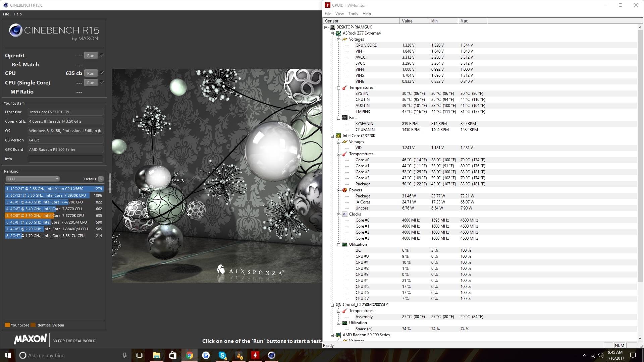Screen dimensions: 644x362
Task: Open the Cinebench File menu
Action: pyautogui.click(x=6, y=14)
